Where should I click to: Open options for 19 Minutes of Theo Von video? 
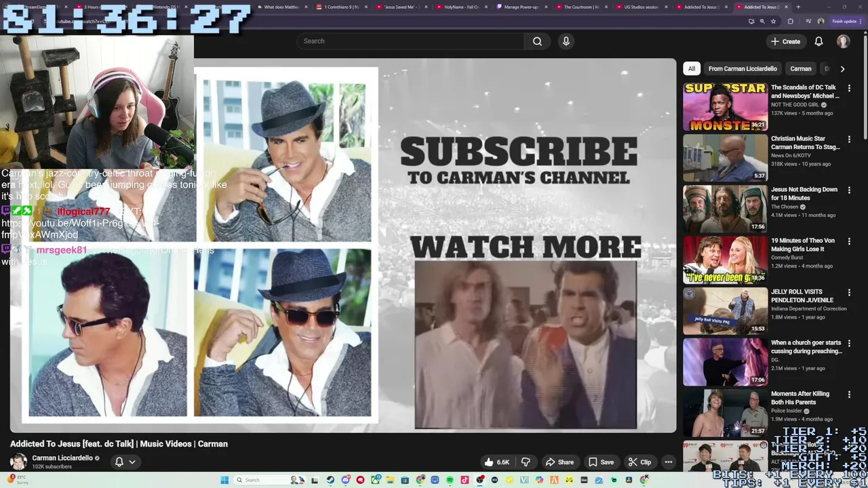coord(849,241)
